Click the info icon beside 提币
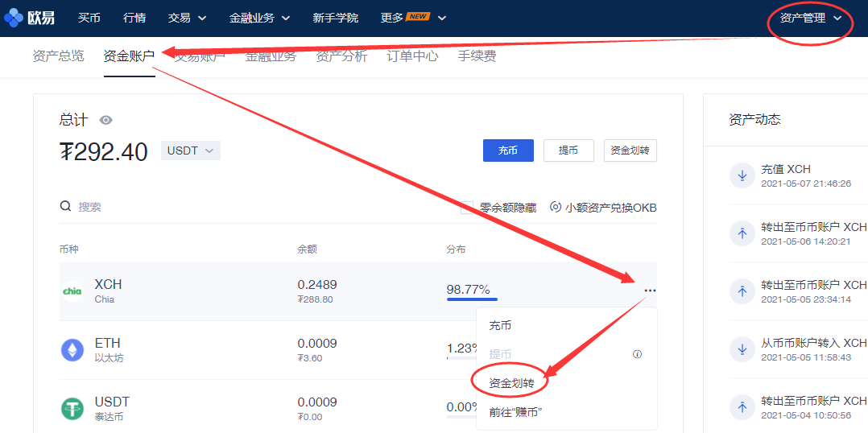 click(637, 354)
